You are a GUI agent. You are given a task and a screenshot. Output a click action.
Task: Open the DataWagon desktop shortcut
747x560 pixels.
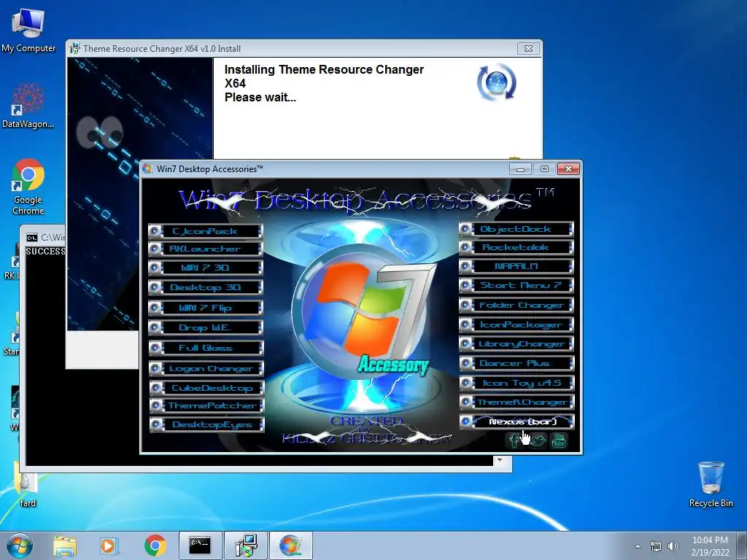point(28,106)
